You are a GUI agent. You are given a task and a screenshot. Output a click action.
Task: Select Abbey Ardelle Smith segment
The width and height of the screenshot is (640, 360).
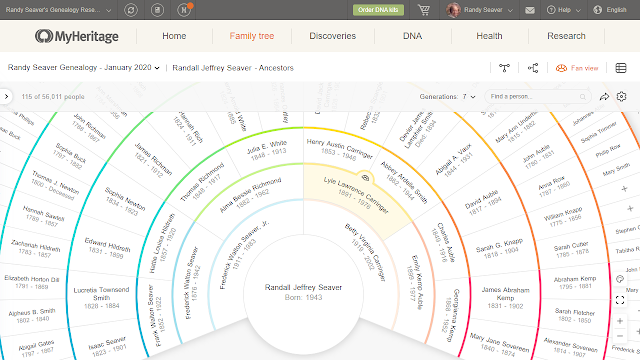pos(402,182)
